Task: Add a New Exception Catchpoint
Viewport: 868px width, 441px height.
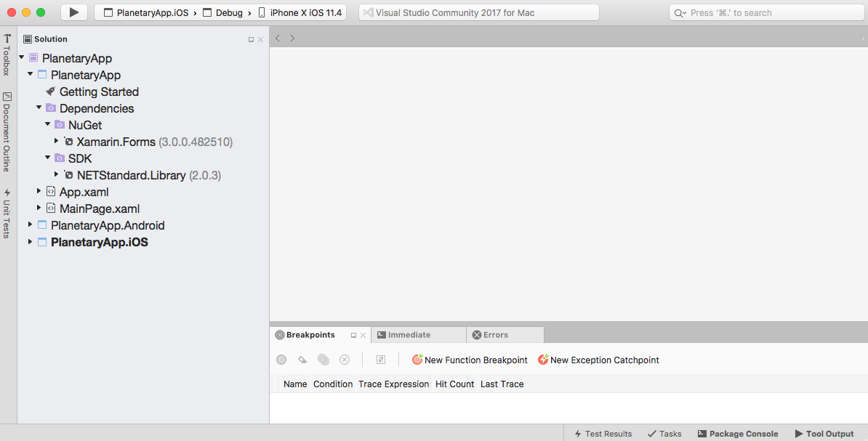Action: [598, 360]
